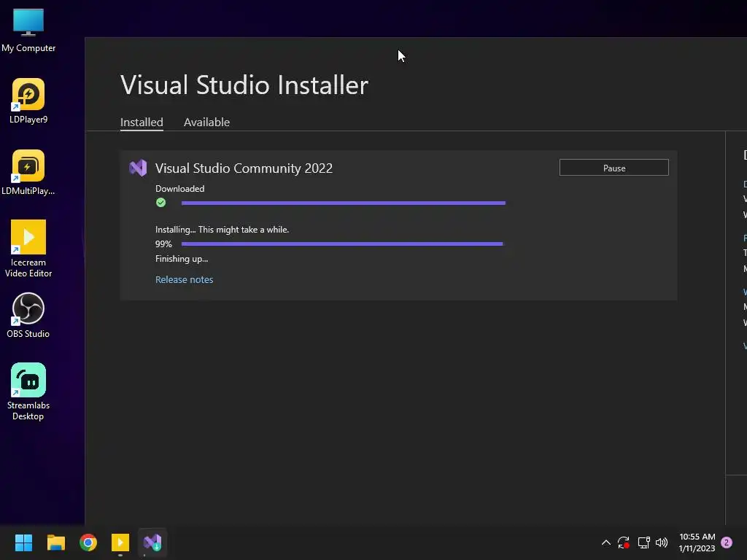Click the Visual Studio Community 2022 logo
747x560 pixels.
click(138, 168)
